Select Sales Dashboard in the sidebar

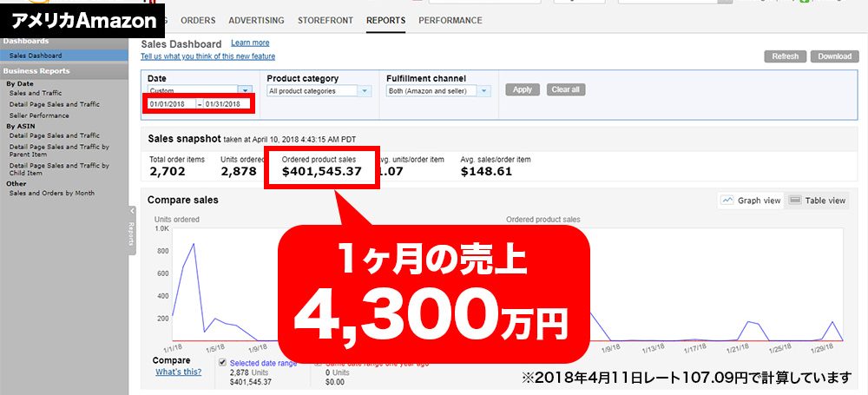point(36,56)
